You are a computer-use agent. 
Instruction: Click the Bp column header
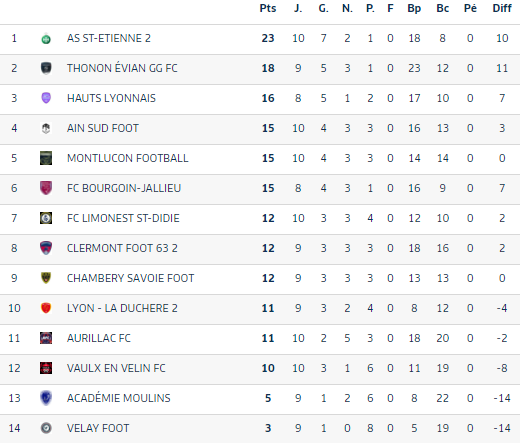(x=414, y=8)
